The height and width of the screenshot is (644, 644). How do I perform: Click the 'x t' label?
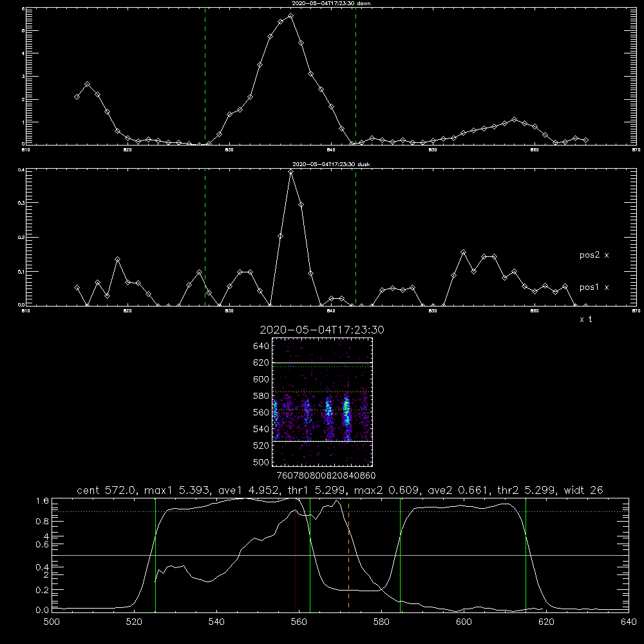585,319
